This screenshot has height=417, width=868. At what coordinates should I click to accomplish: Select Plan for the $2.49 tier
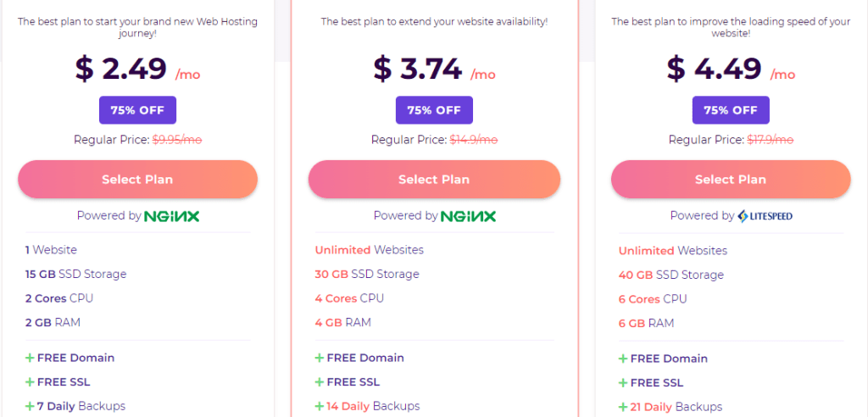(137, 180)
